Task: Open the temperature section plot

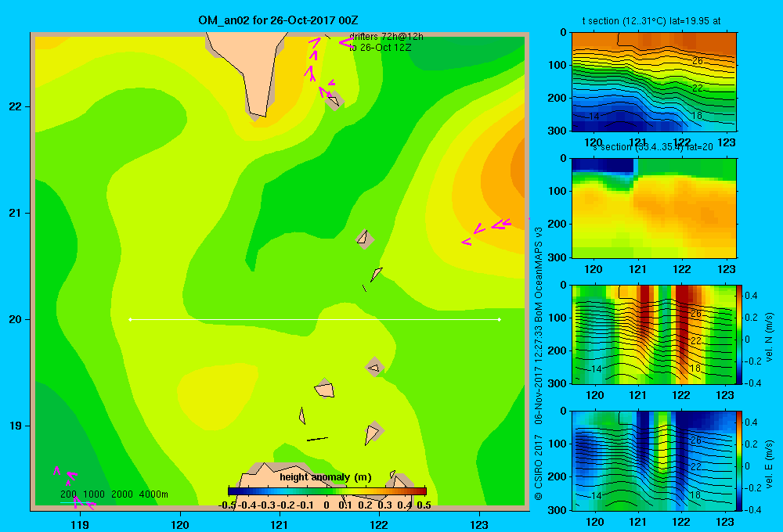Action: pyautogui.click(x=654, y=82)
